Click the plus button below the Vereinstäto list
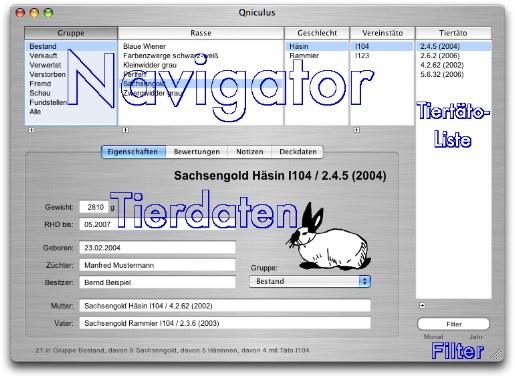This screenshot has width=515, height=378. pos(357,130)
